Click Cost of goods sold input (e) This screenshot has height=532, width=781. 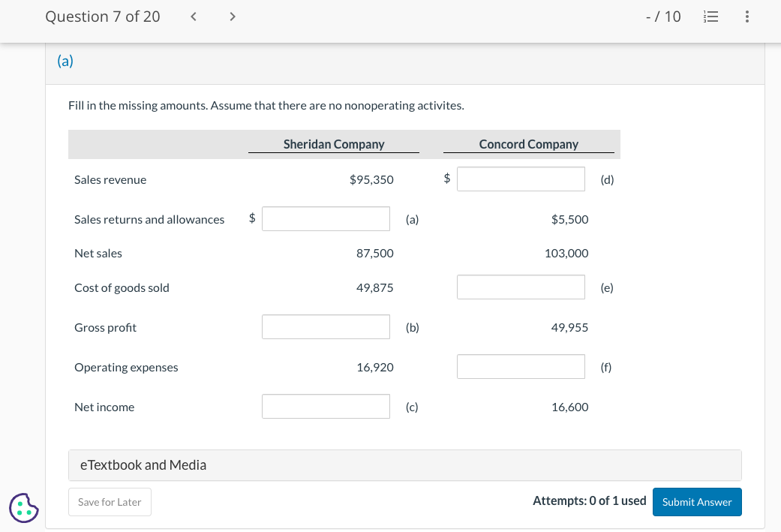click(521, 287)
